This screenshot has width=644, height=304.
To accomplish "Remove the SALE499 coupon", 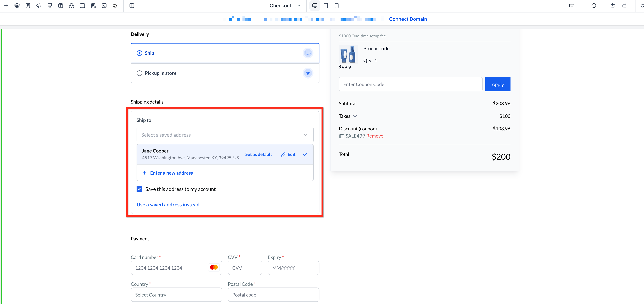I will (x=375, y=136).
